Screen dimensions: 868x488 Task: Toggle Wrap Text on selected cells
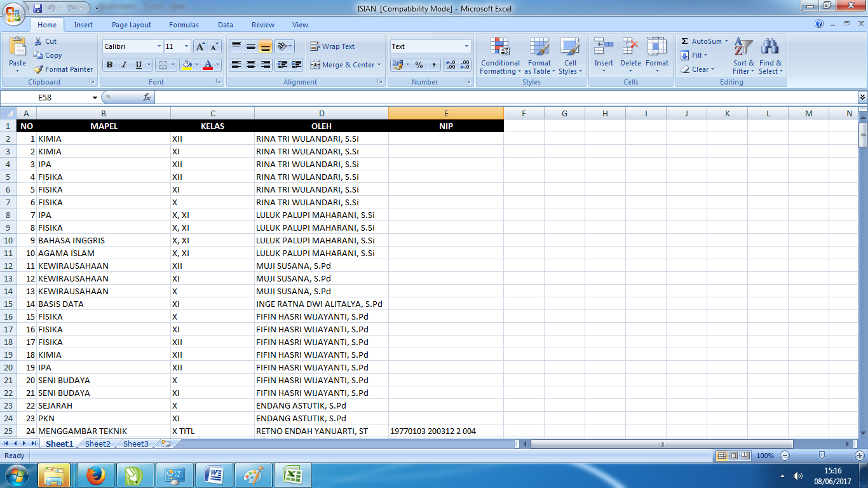coord(332,46)
